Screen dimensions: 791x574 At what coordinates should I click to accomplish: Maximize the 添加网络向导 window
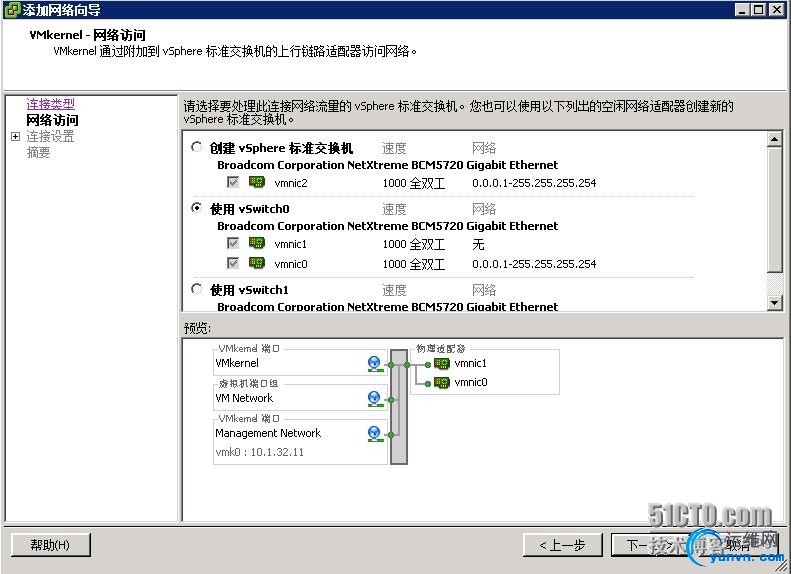pyautogui.click(x=758, y=9)
